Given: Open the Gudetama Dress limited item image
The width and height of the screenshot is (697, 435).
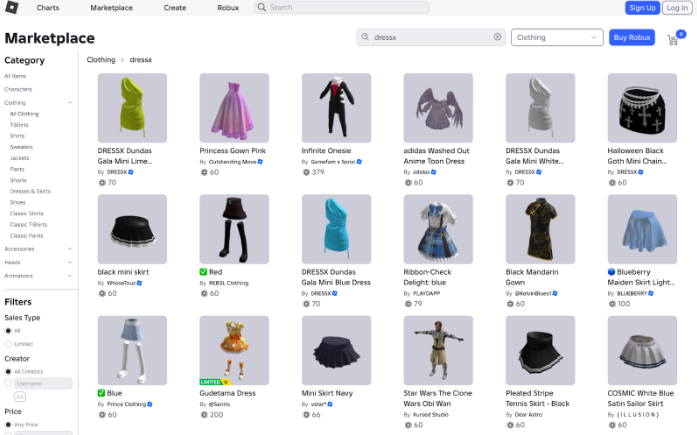Looking at the screenshot, I should tap(234, 350).
